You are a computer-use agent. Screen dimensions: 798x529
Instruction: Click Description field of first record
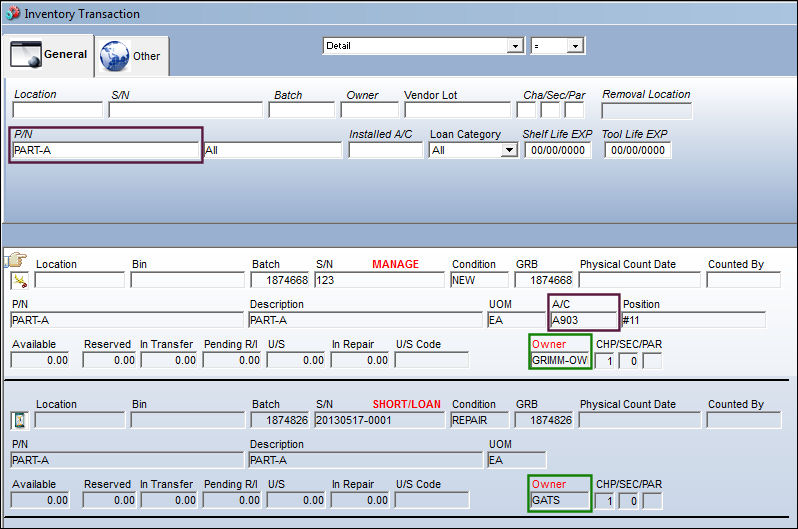tap(365, 320)
